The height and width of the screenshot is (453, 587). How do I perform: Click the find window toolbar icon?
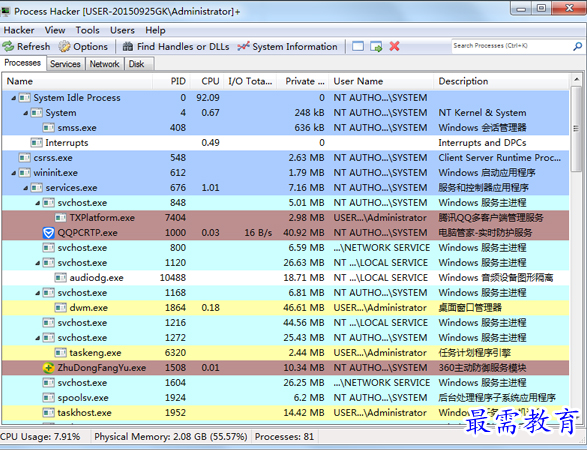pos(358,46)
